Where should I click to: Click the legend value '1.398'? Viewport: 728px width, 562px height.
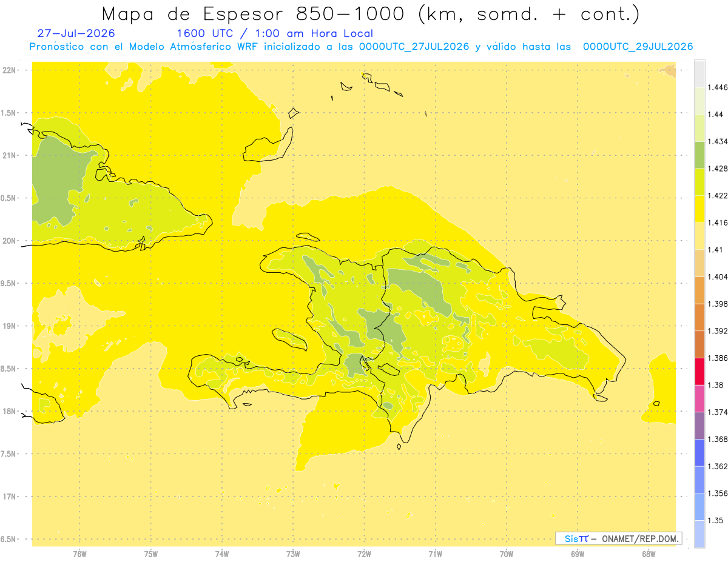coord(718,304)
